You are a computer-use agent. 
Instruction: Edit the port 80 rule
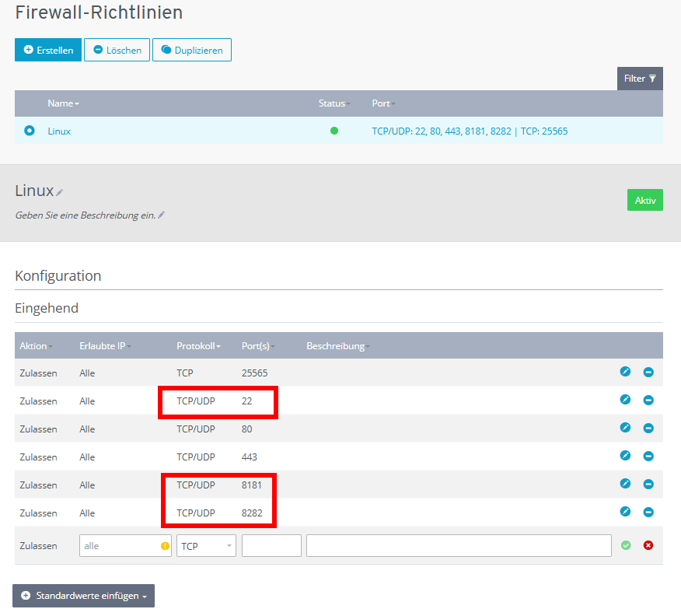coord(625,428)
